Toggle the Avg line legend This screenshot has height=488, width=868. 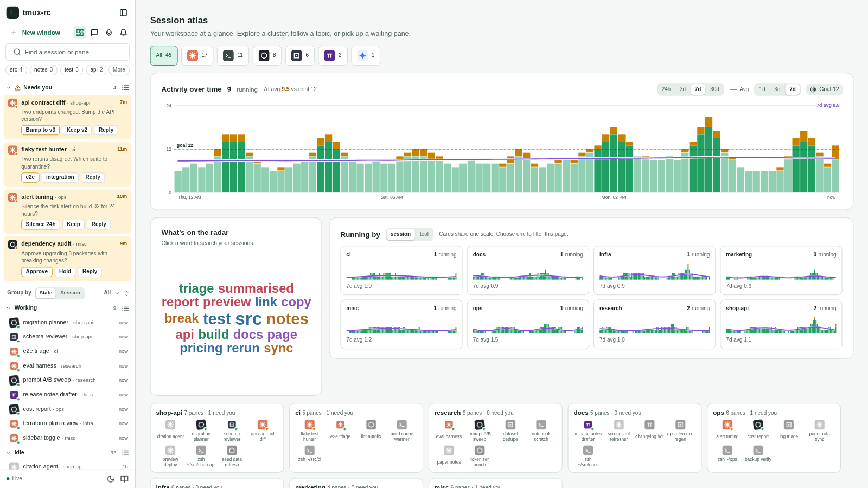pos(739,89)
